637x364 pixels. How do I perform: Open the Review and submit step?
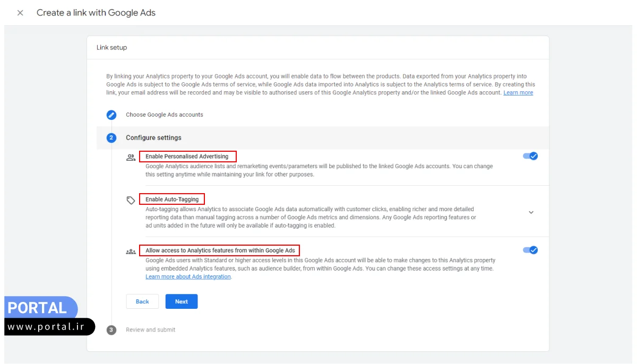pos(150,330)
